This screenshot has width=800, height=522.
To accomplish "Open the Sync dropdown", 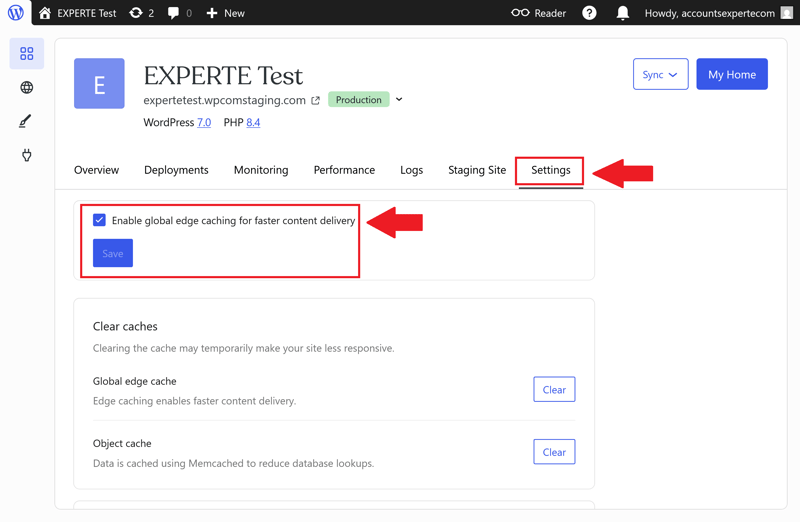I will coord(660,74).
